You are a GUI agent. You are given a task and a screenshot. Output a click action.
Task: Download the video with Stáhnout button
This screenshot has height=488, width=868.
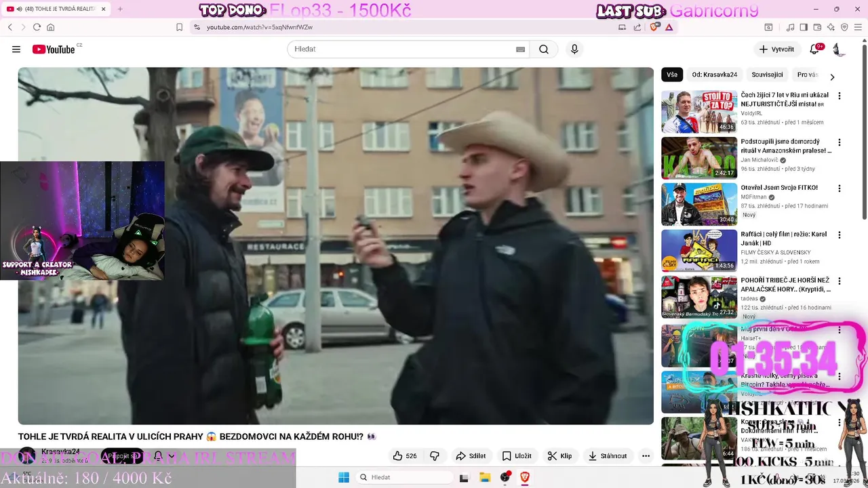608,456
